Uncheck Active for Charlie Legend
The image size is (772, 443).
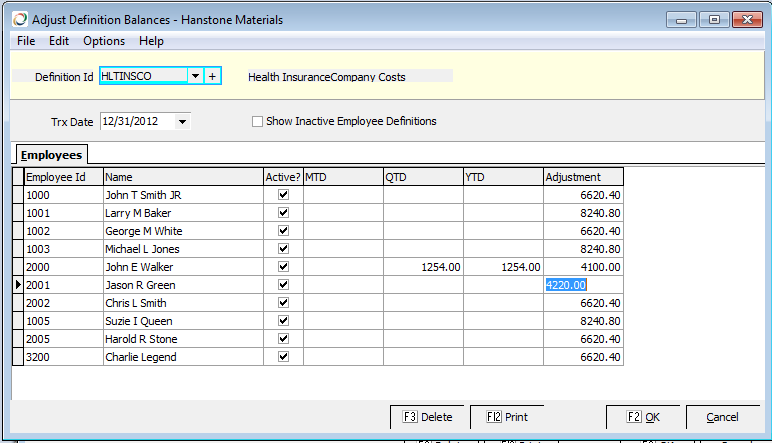click(x=283, y=357)
